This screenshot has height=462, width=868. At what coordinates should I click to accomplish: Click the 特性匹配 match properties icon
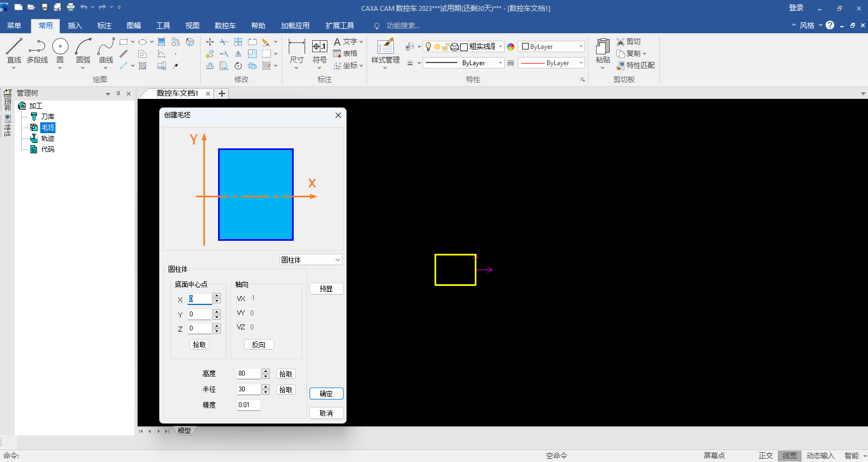pos(621,66)
